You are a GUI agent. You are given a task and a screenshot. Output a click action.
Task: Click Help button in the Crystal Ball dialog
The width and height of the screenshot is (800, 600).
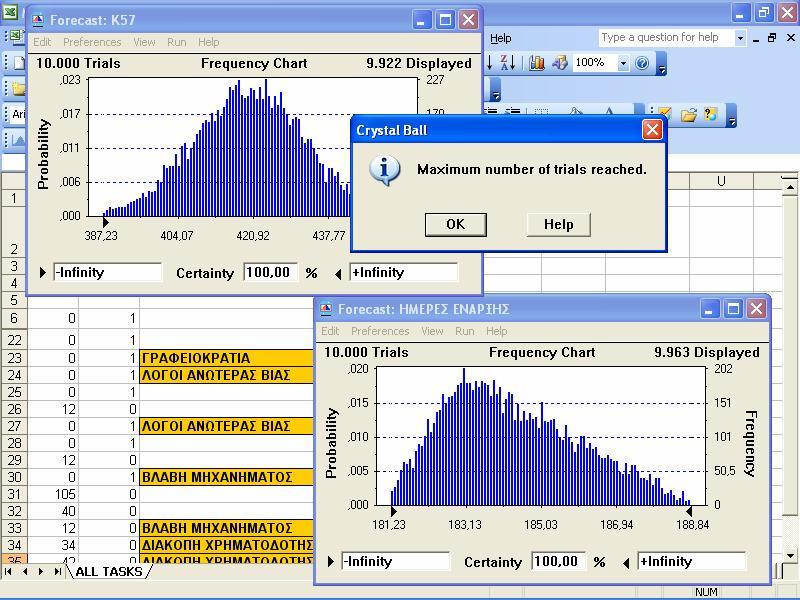(559, 224)
